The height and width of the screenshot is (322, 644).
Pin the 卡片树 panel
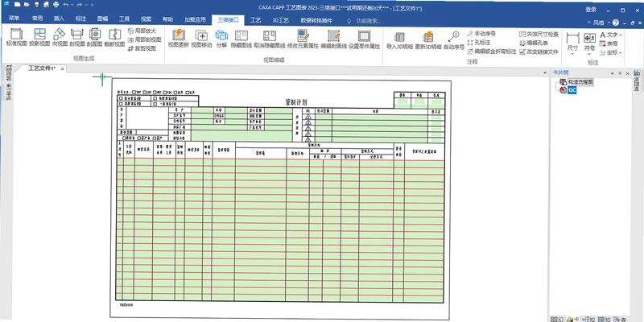[620, 73]
